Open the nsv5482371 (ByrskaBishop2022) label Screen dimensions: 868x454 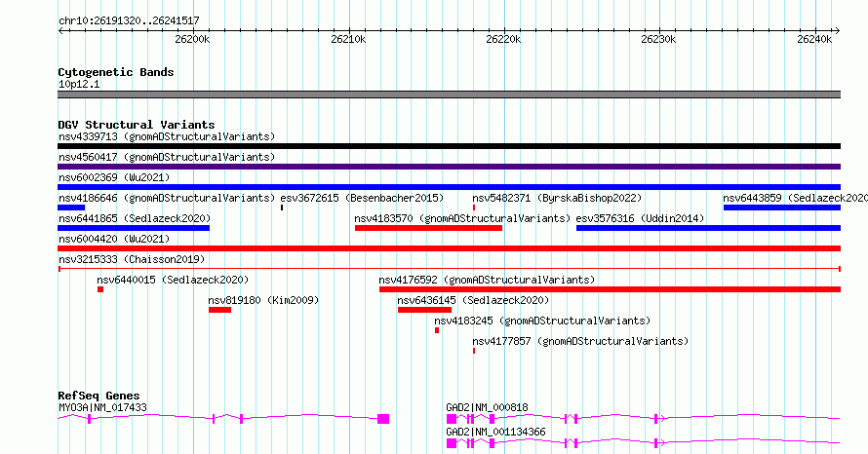[x=557, y=198]
